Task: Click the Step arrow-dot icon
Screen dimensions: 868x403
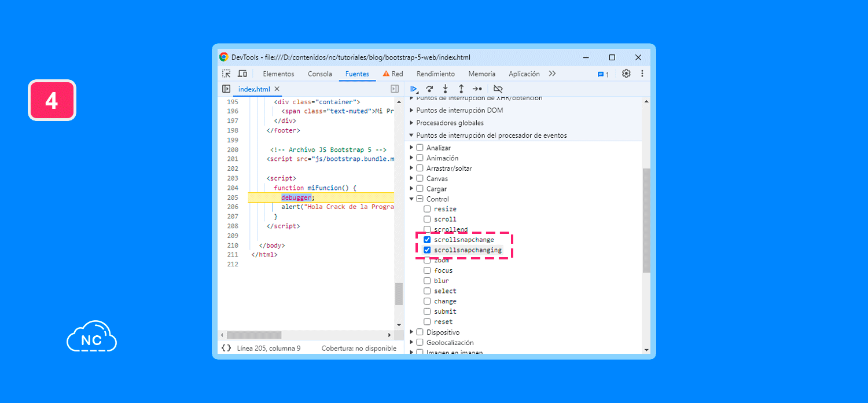Action: click(x=477, y=89)
